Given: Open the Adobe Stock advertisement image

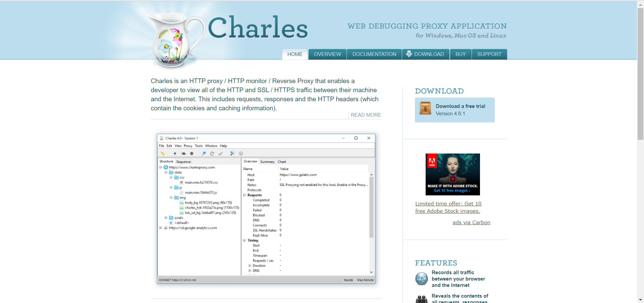Looking at the screenshot, I should (x=452, y=174).
